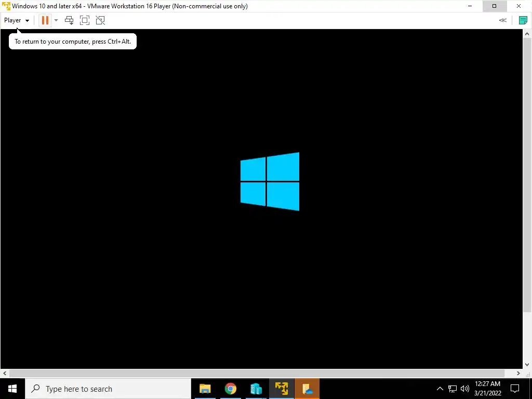532x399 pixels.
Task: Open the volume tray icon
Action: (465, 389)
